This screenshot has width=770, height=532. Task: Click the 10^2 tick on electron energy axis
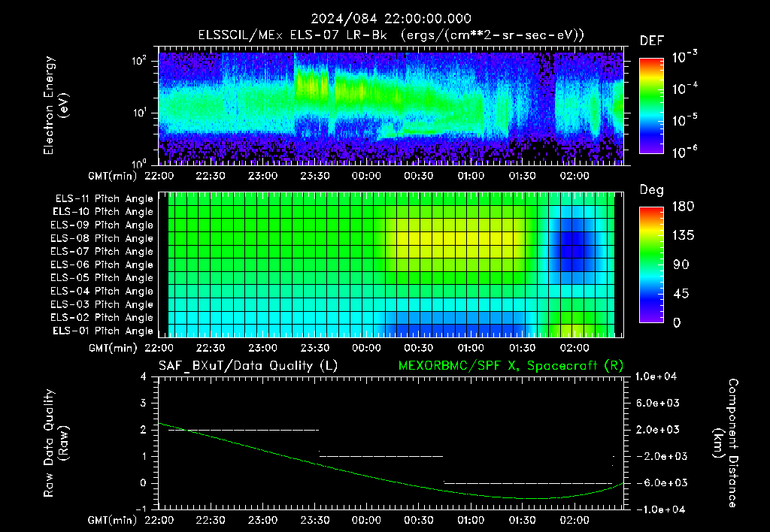tap(139, 62)
